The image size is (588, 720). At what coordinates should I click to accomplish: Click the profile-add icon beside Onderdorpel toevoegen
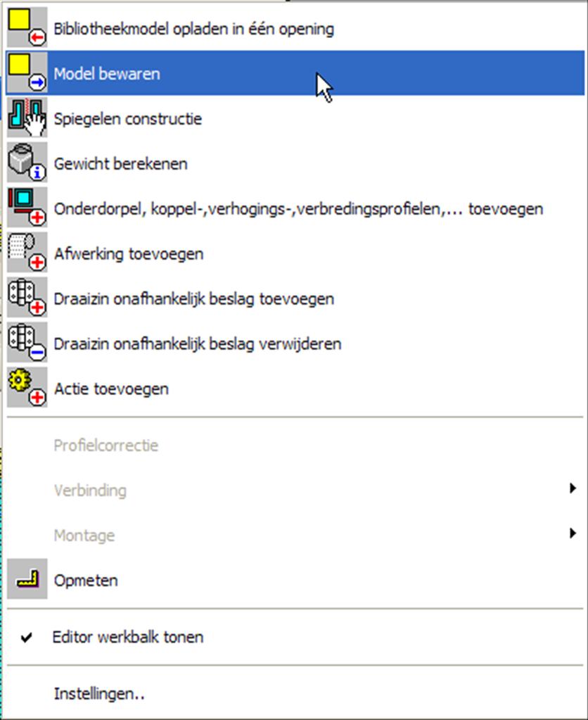coord(27,208)
